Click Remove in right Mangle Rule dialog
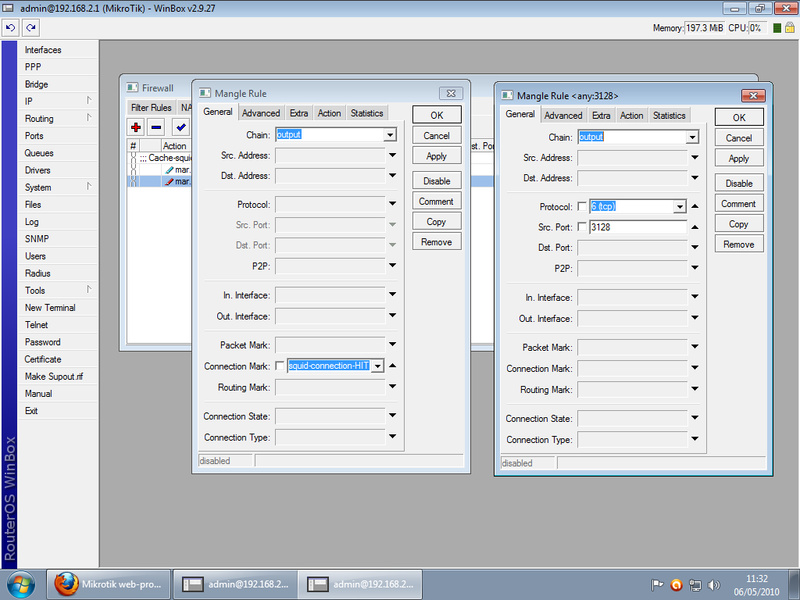 (x=739, y=244)
